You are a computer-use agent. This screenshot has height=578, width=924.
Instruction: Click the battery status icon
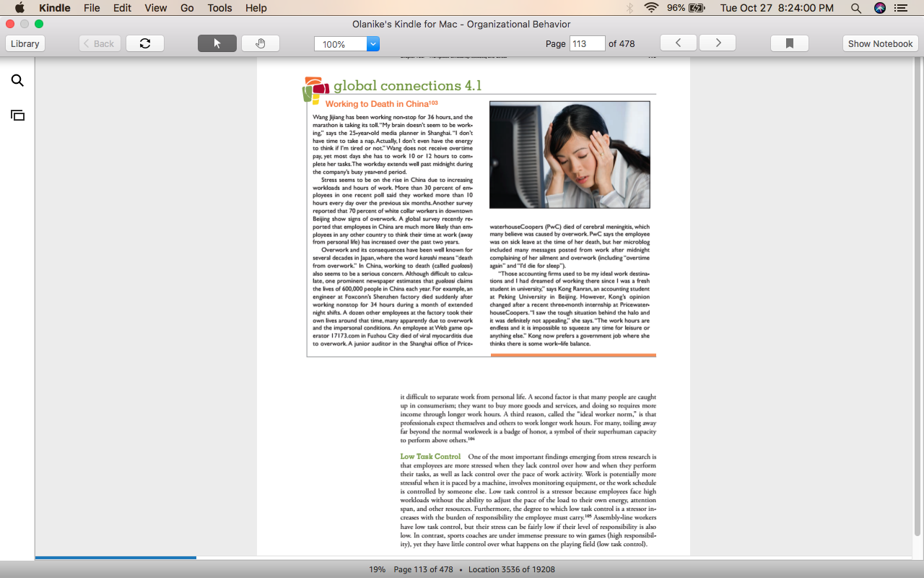(x=697, y=8)
